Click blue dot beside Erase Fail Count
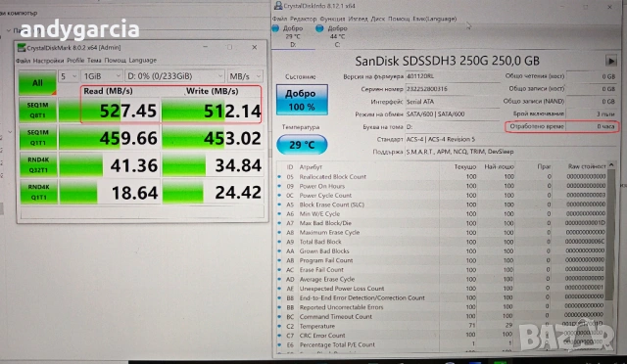Screen dimensions: 627x364 279,270
